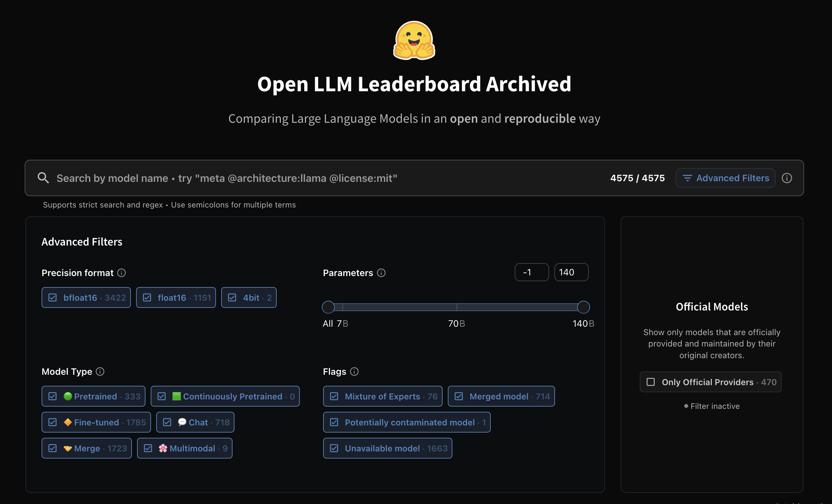The height and width of the screenshot is (504, 832).
Task: Collapse the Advanced Filters panel button
Action: 725,178
